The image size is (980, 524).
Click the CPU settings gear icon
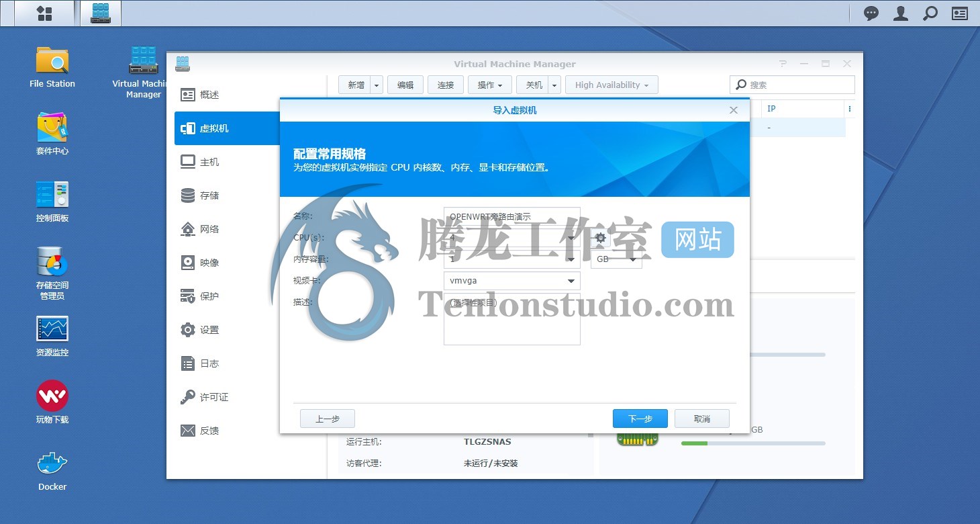601,238
